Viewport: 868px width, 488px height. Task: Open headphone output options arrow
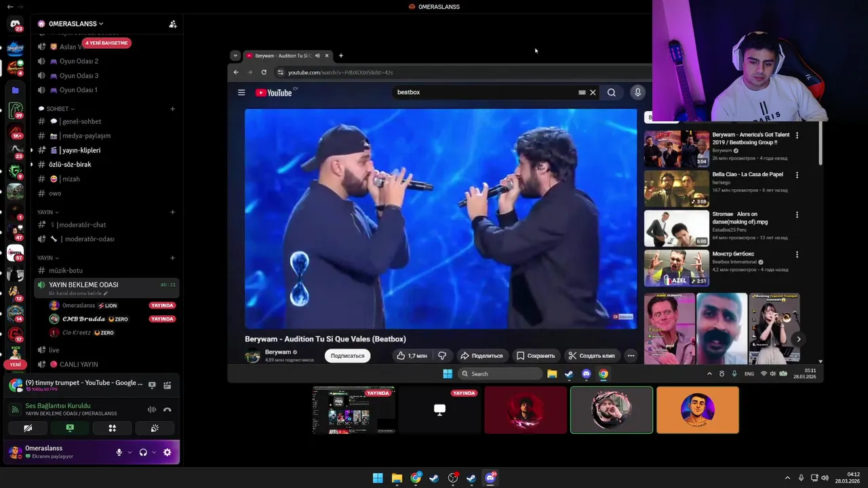tap(154, 452)
